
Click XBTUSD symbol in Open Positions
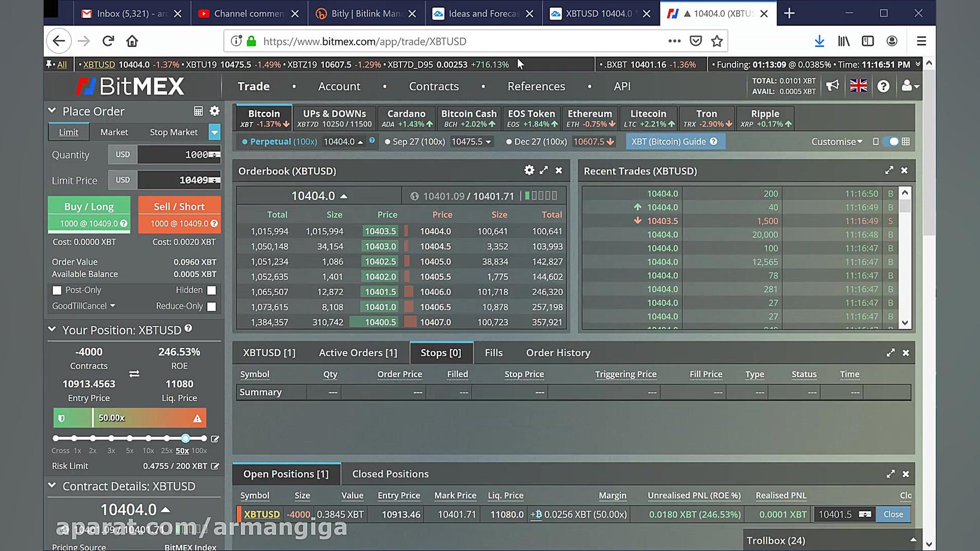[x=262, y=514]
